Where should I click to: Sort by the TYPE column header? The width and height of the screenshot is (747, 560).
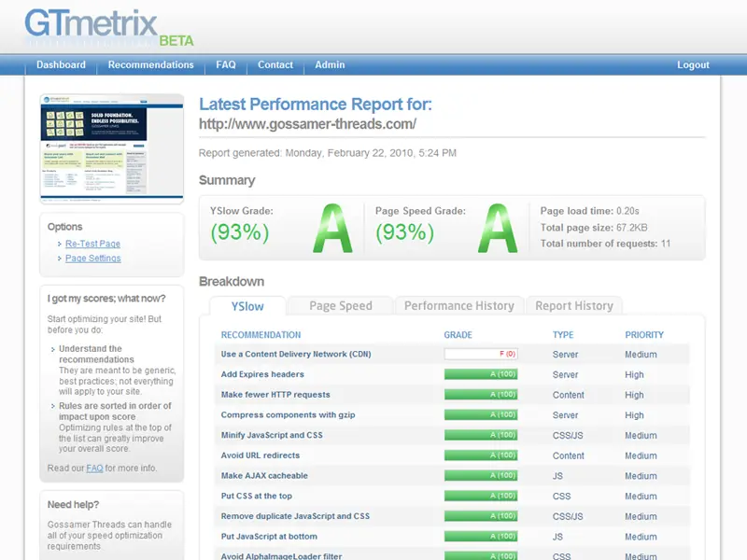(563, 335)
